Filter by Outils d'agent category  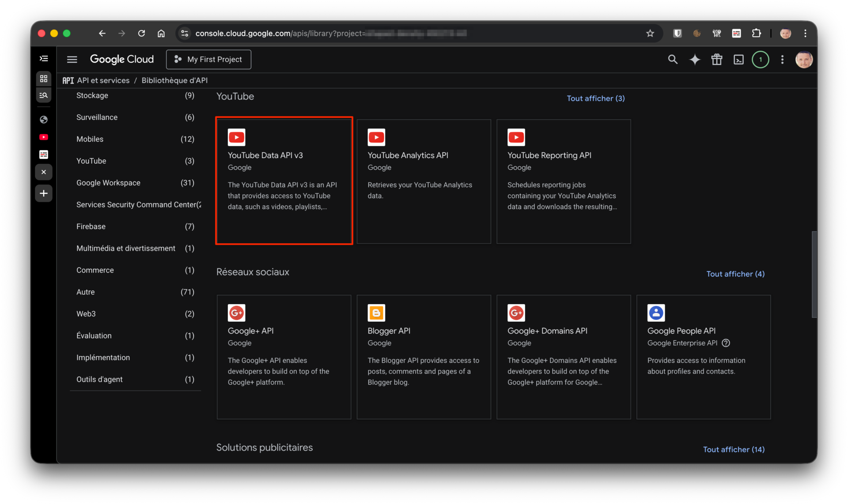pyautogui.click(x=135, y=380)
